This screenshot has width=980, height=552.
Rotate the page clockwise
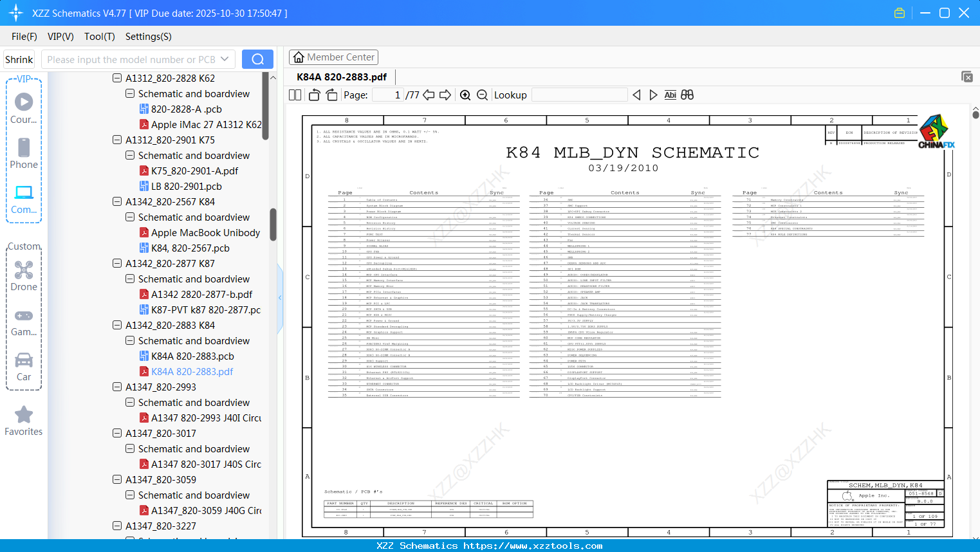point(332,95)
